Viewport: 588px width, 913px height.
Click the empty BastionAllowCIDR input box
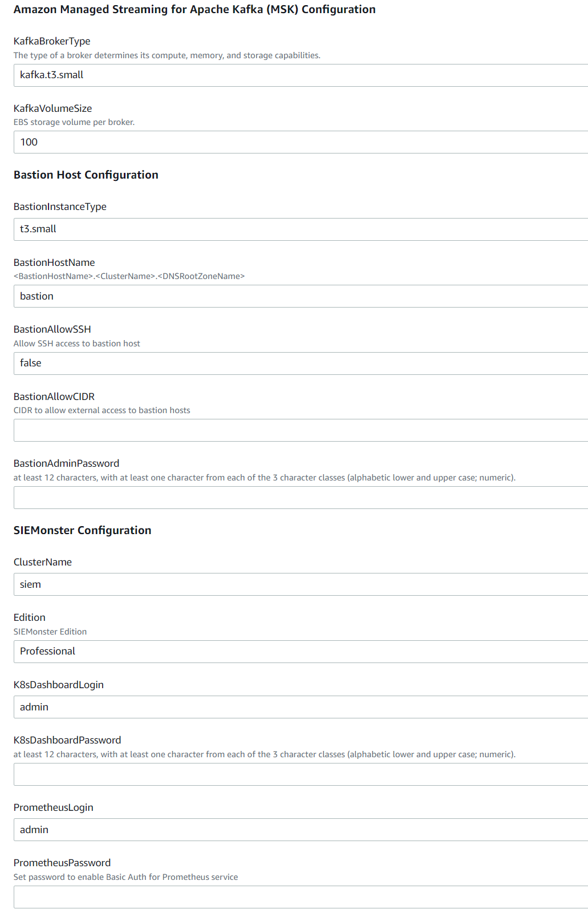(301, 430)
